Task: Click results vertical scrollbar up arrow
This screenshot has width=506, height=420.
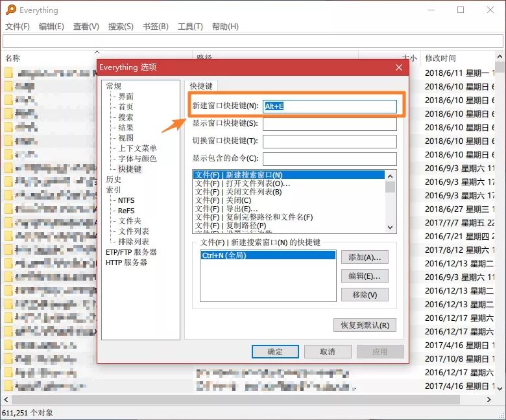Action: click(500, 56)
